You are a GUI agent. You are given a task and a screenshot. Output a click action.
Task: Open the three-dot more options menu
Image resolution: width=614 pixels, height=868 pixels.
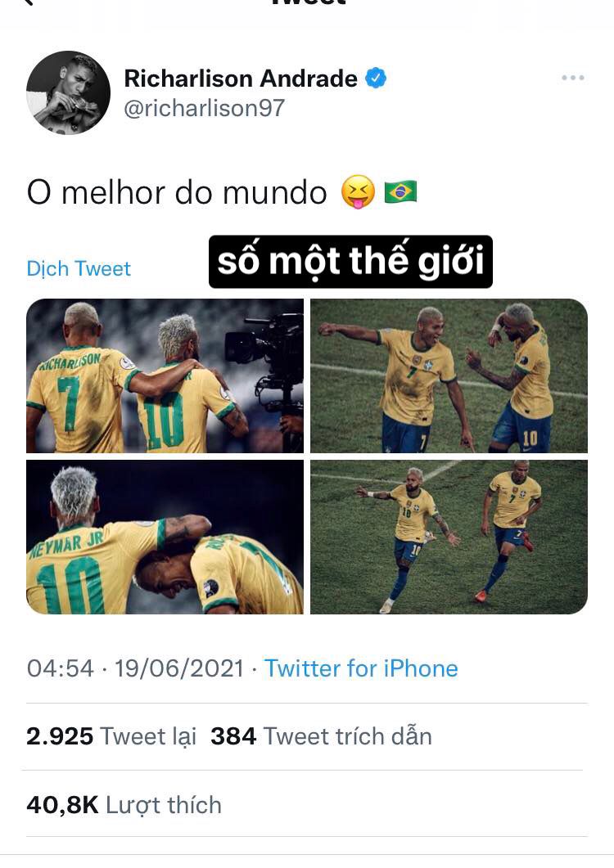coord(572,78)
